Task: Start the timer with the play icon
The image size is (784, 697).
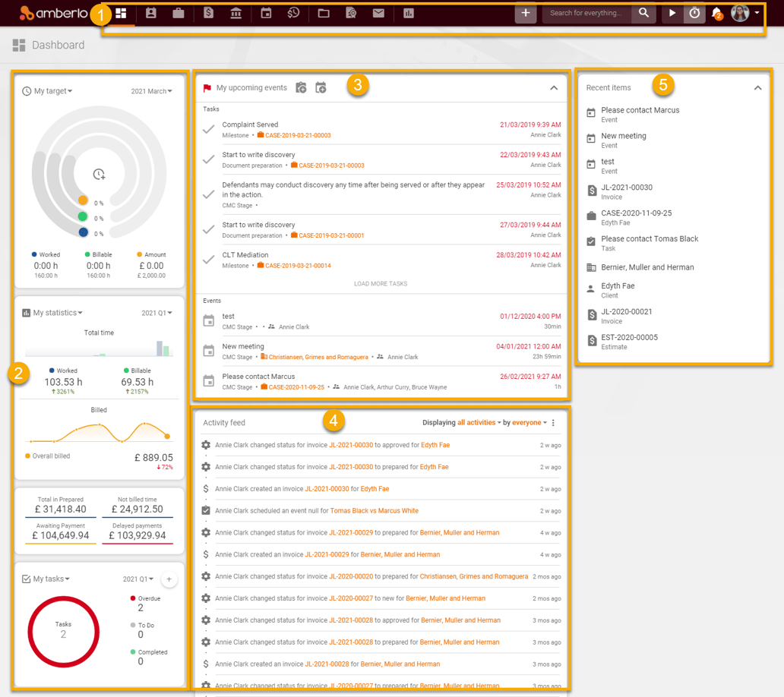Action: (672, 13)
